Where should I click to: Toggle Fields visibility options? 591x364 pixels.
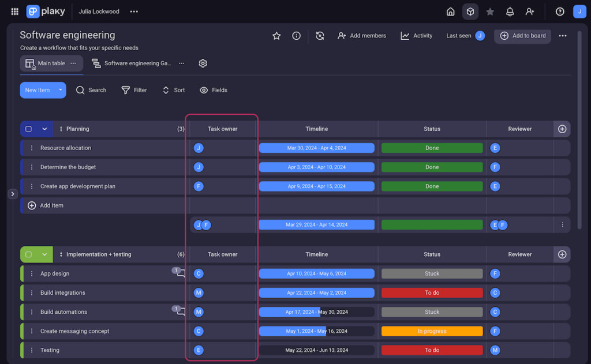213,90
